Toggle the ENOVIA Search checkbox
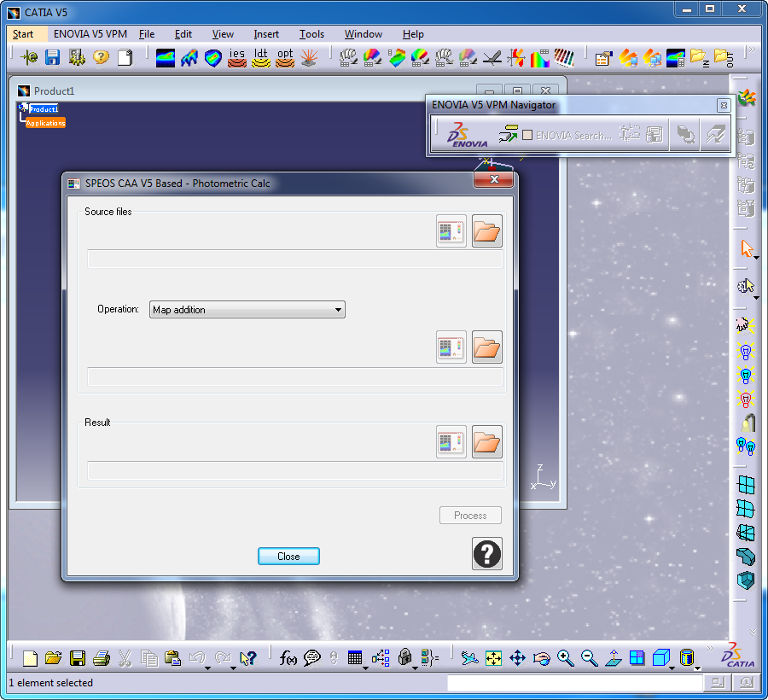This screenshot has width=768, height=700. tap(527, 135)
